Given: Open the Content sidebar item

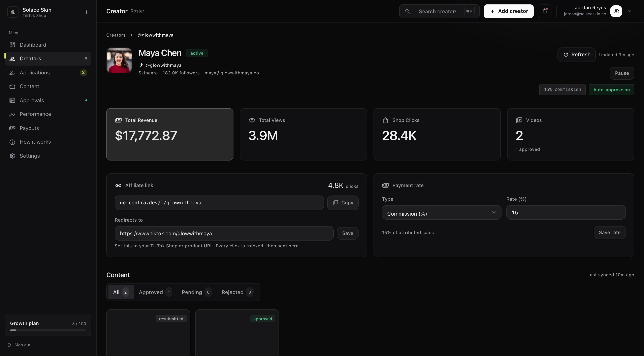Looking at the screenshot, I should [48, 86].
